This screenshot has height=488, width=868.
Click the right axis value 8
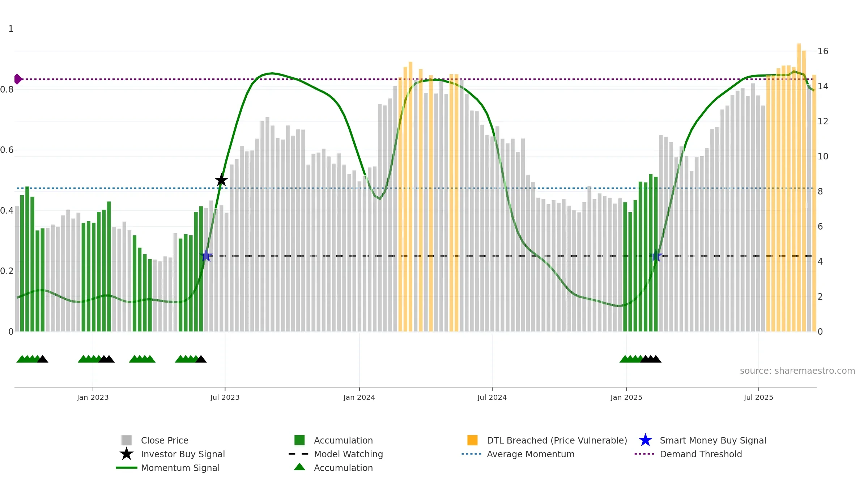820,192
